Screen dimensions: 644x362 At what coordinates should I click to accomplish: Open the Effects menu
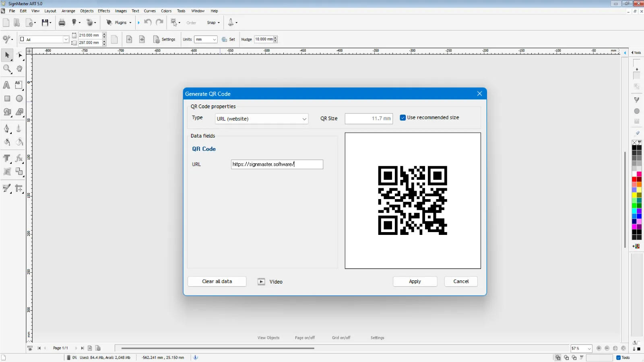point(104,11)
